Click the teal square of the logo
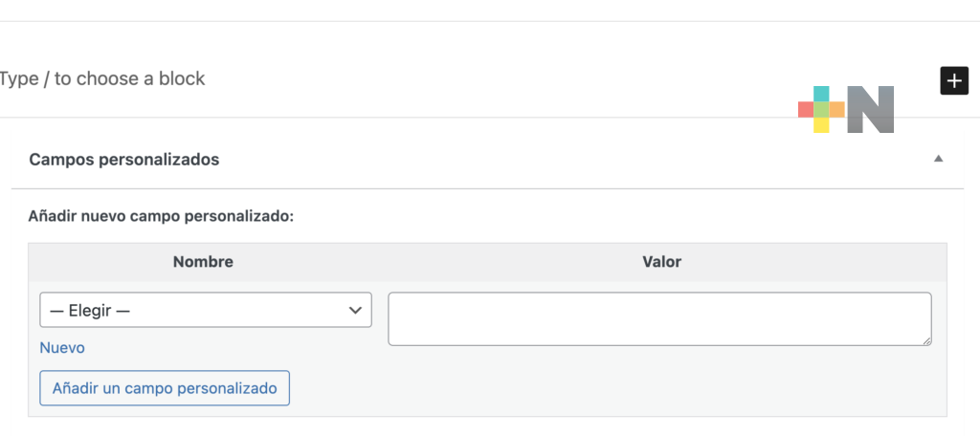980x436 pixels. 821,94
